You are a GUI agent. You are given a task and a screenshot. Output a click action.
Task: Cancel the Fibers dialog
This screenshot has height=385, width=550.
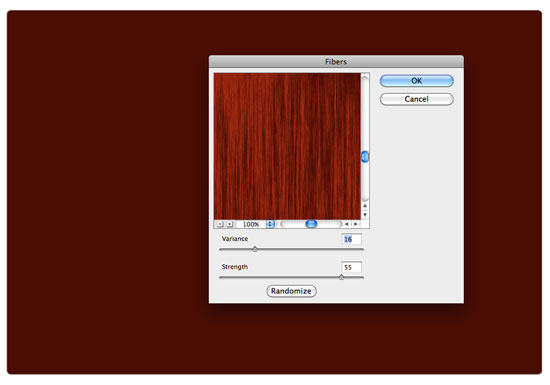point(416,99)
